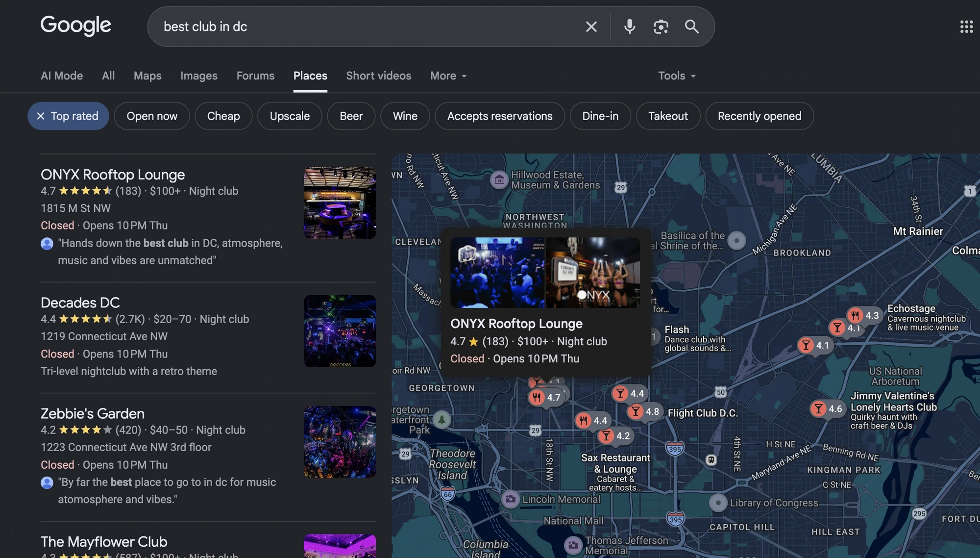The height and width of the screenshot is (558, 980).
Task: Click '1219 Connecticut Ave NW' address text
Action: tap(104, 336)
